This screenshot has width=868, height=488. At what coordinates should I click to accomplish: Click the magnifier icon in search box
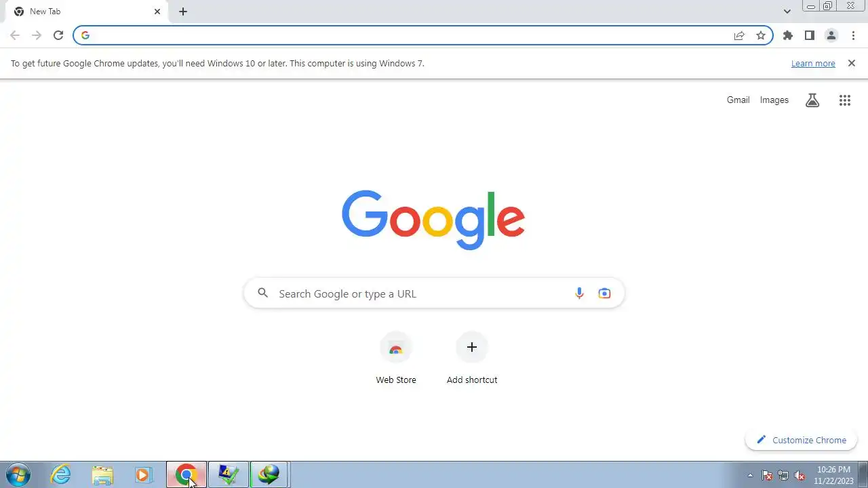(x=263, y=293)
